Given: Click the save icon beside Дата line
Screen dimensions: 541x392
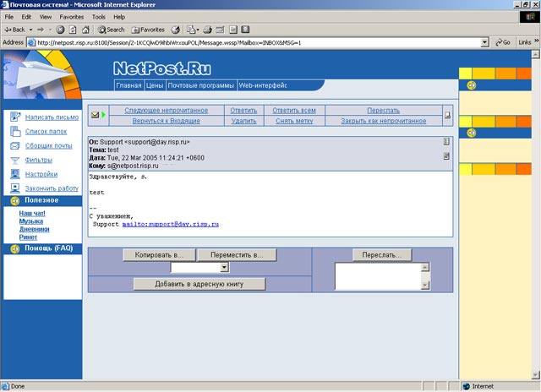Looking at the screenshot, I should 446,156.
